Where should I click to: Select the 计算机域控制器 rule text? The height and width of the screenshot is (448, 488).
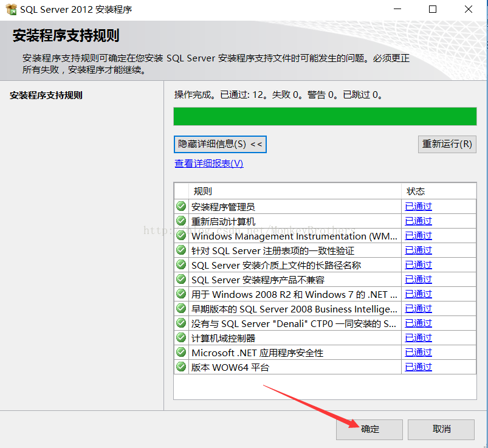point(223,338)
